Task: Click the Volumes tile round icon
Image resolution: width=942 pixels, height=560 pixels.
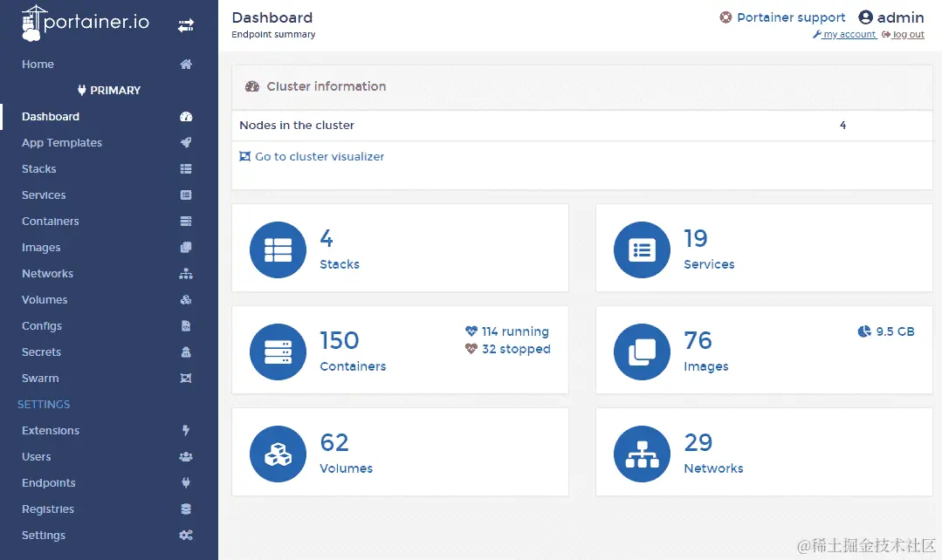Action: pos(278,454)
